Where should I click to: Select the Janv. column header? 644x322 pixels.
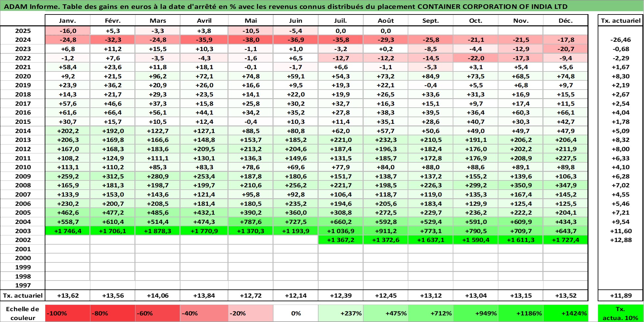67,20
